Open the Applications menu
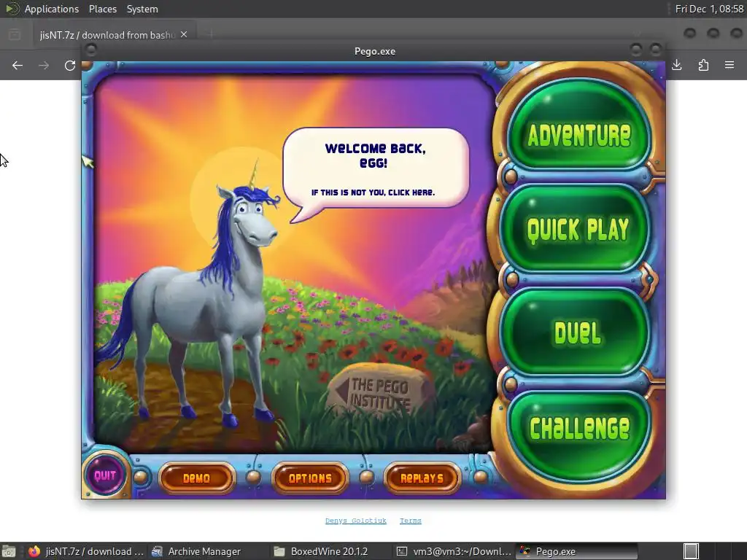The image size is (747, 560). point(52,9)
